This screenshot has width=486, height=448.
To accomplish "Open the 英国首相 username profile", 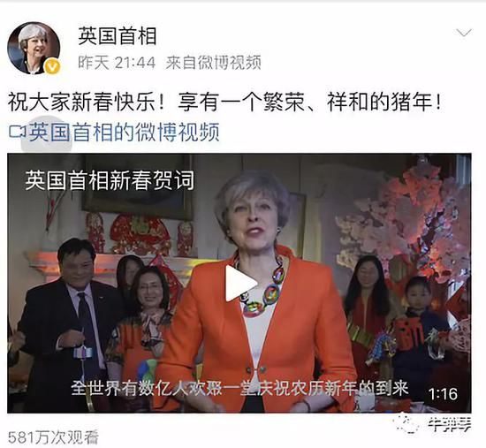I will click(x=118, y=36).
